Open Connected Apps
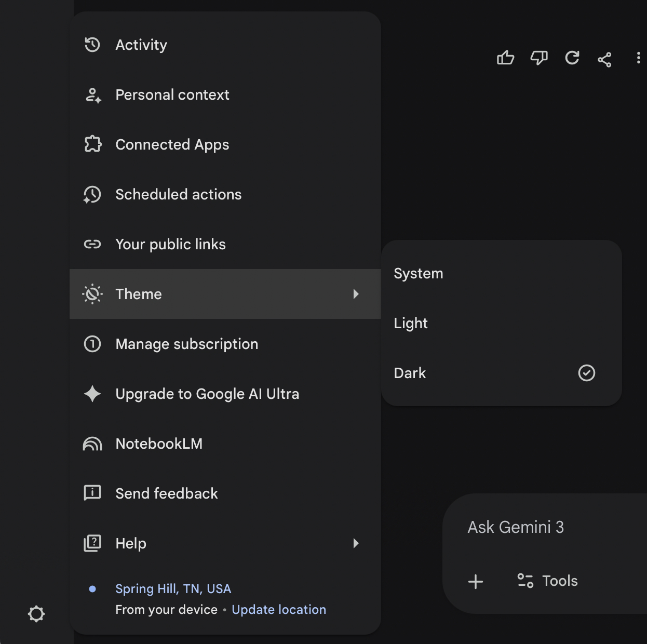This screenshot has width=647, height=644. (172, 144)
